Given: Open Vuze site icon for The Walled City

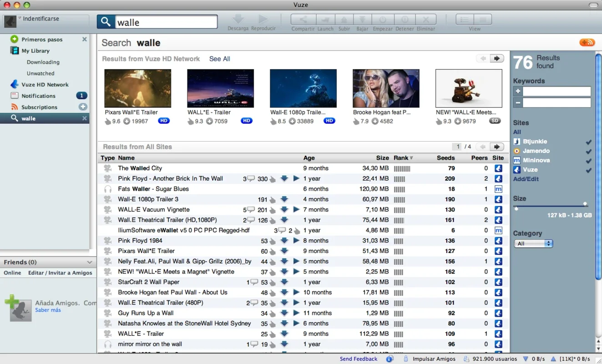Looking at the screenshot, I should tap(498, 168).
